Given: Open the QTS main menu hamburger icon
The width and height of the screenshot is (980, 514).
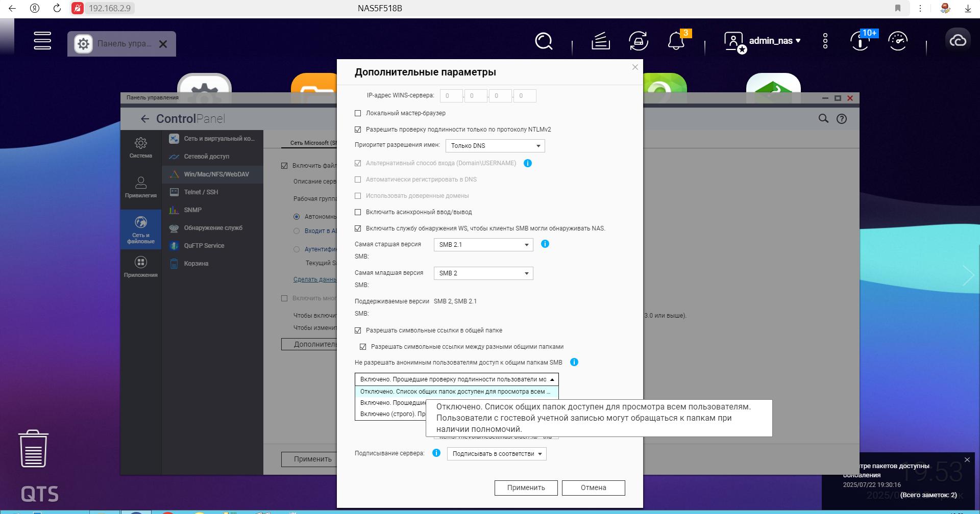Looking at the screenshot, I should (x=42, y=41).
